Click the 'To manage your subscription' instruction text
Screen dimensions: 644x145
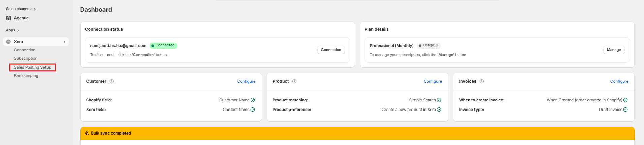[x=418, y=55]
